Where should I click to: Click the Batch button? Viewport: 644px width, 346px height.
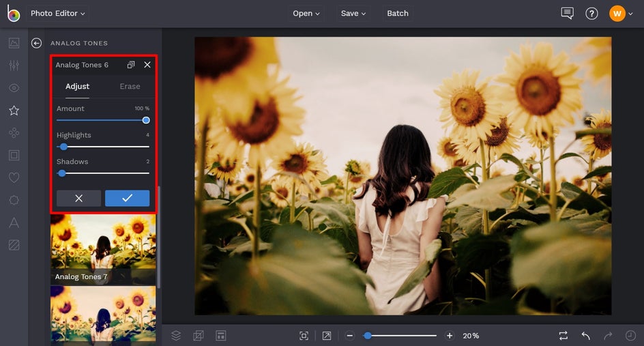pyautogui.click(x=398, y=14)
